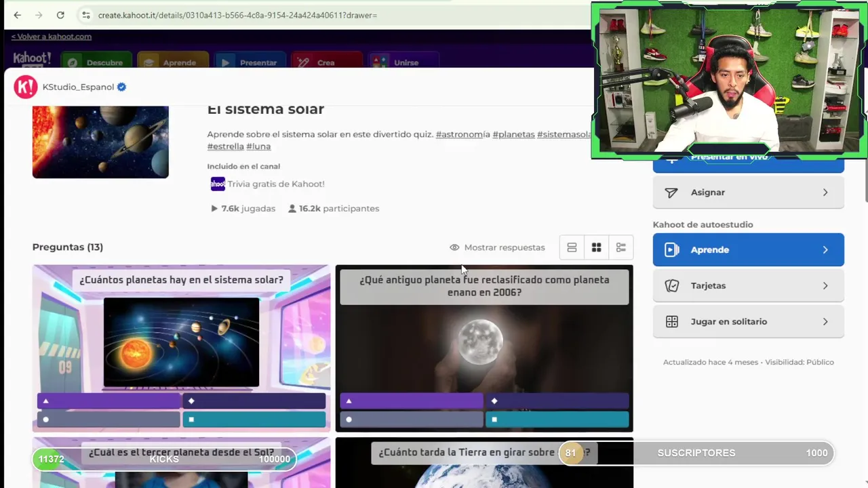This screenshot has width=868, height=488.
Task: Select square answer on 'planeta enano' card
Action: (557, 419)
